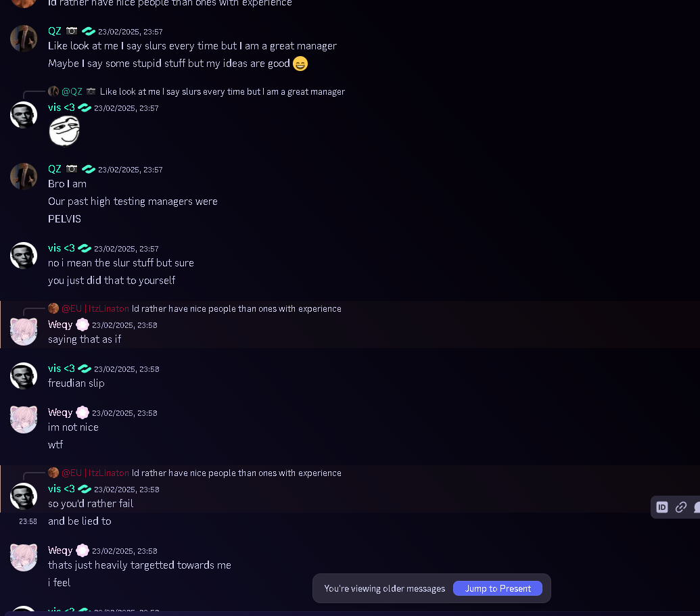
Task: Click the Jump to Present button
Action: 498,588
